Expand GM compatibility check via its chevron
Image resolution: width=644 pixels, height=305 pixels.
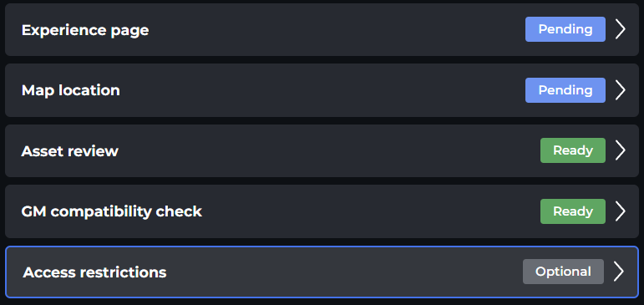620,211
